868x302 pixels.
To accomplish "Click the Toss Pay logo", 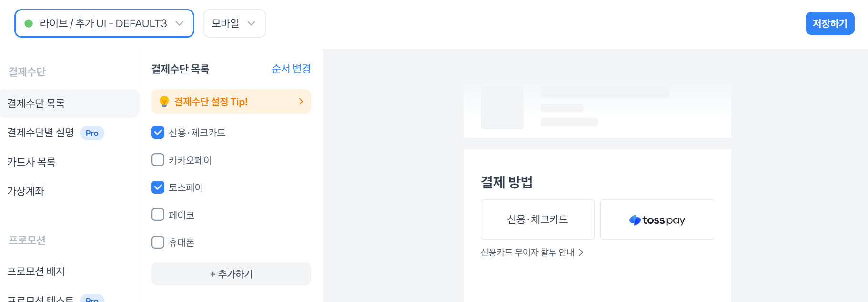I will (657, 220).
